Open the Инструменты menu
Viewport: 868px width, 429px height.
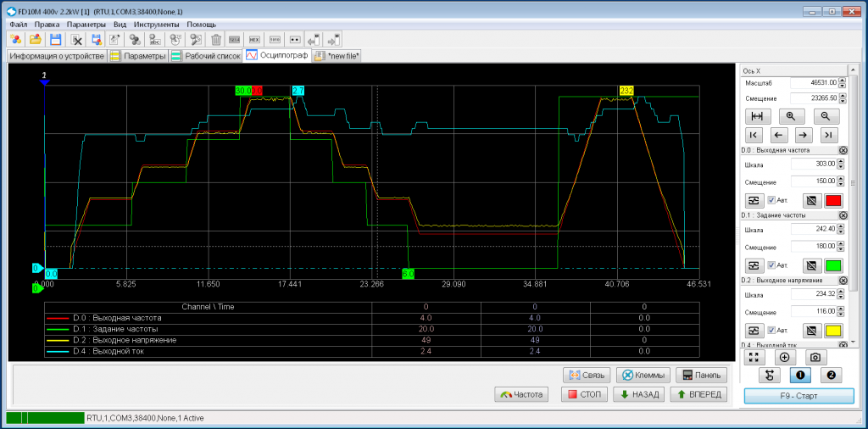point(156,25)
